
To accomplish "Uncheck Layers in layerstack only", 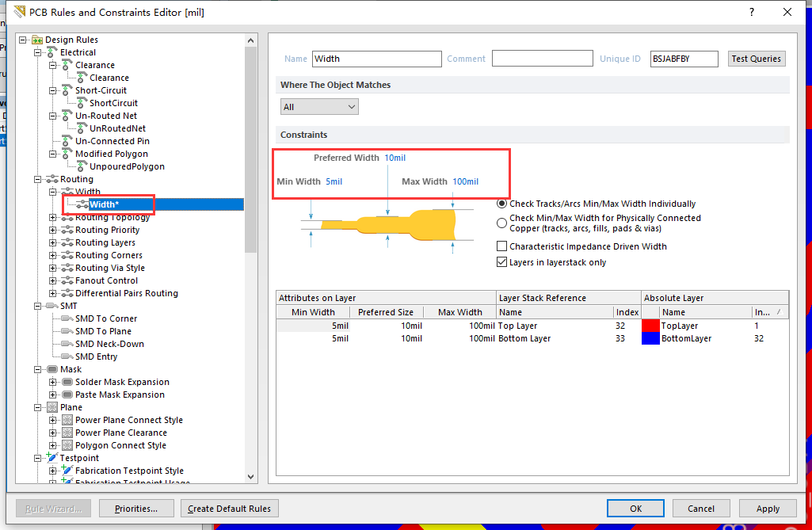I will [501, 262].
